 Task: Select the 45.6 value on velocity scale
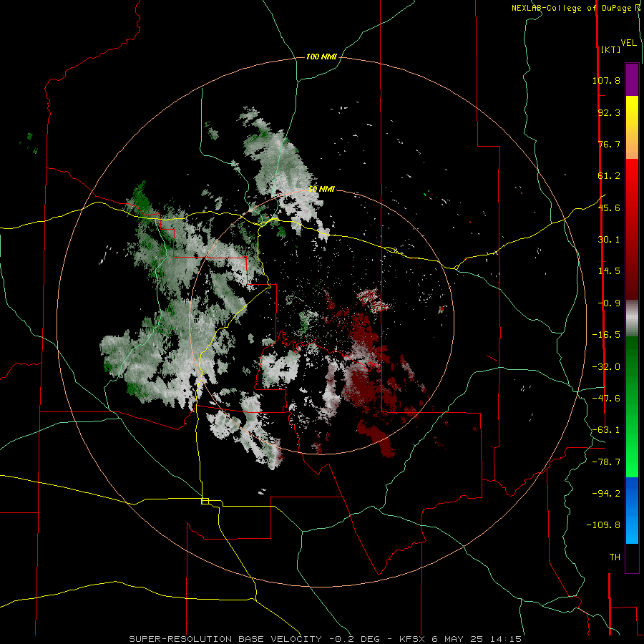[609, 208]
